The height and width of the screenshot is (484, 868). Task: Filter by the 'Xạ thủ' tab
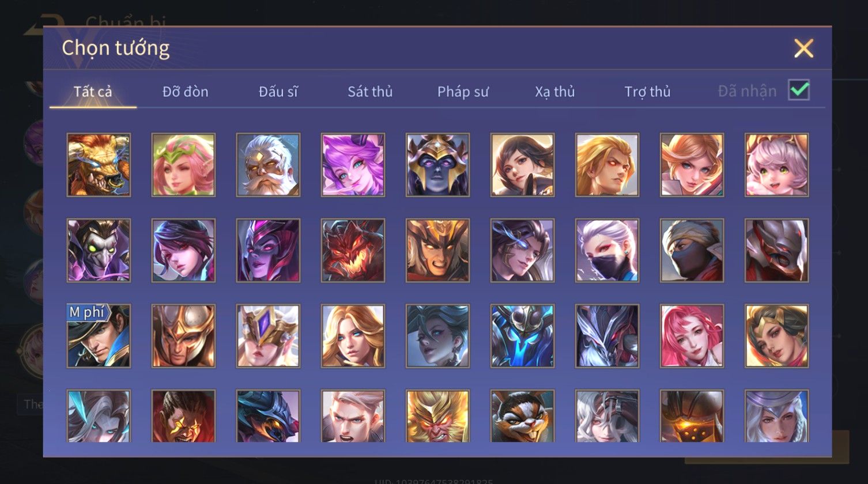(555, 92)
